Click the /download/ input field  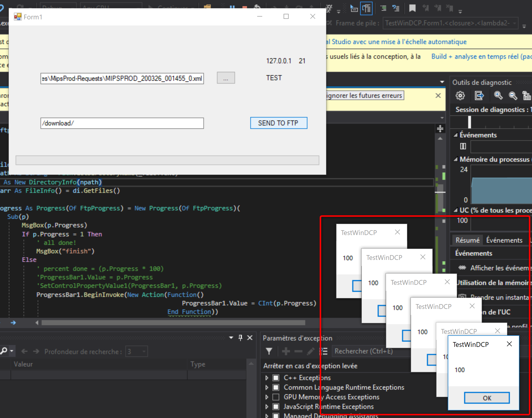pos(122,123)
